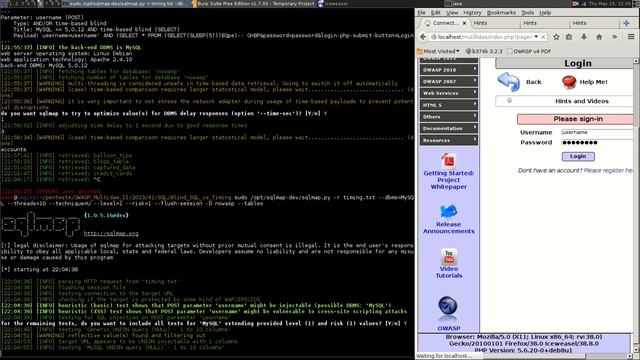Close the Connect... tab
This screenshot has height=360, width=640.
click(x=464, y=23)
